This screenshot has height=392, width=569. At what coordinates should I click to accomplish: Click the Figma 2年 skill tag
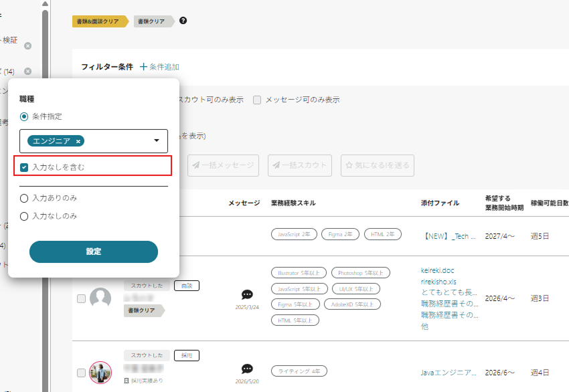pos(340,234)
